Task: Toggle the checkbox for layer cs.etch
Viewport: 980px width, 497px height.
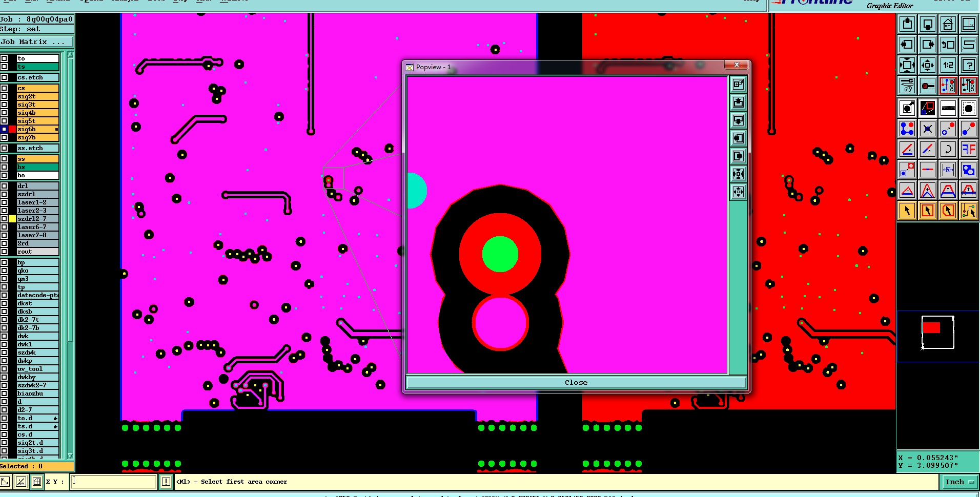Action: pos(4,77)
